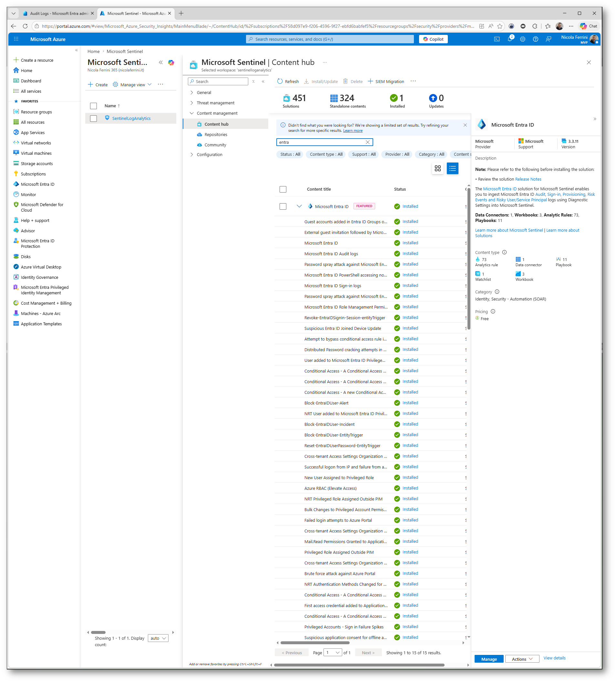
Task: Open the Actions dropdown button
Action: (x=522, y=659)
